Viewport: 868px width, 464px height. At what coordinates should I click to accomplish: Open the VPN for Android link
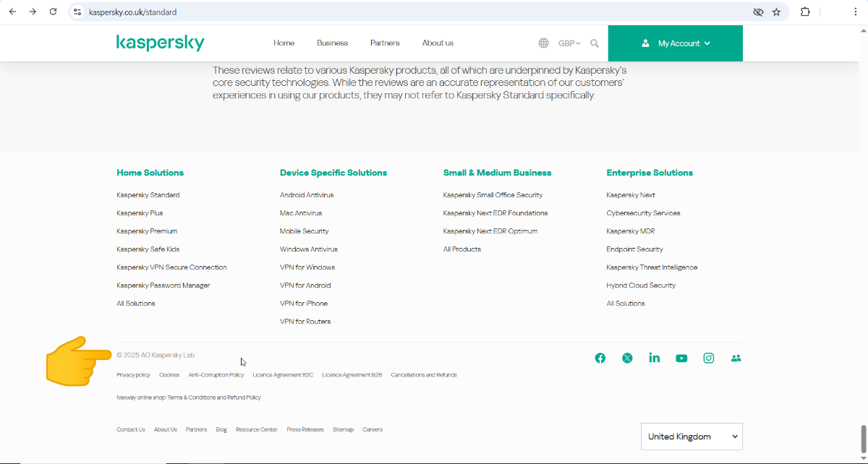click(x=305, y=285)
